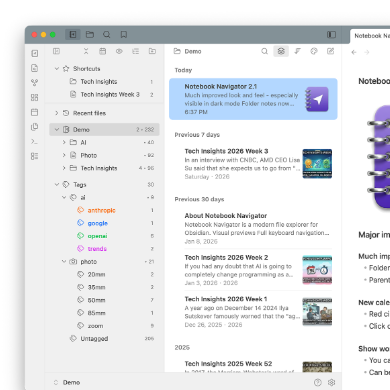Collapse the Shortcuts section chevron
The image size is (390, 390).
[57, 69]
